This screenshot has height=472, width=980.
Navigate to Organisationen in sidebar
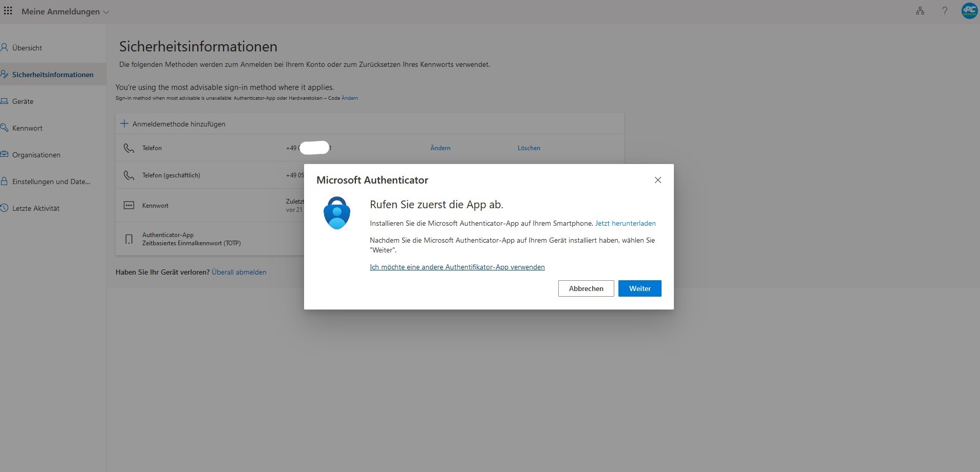point(36,155)
